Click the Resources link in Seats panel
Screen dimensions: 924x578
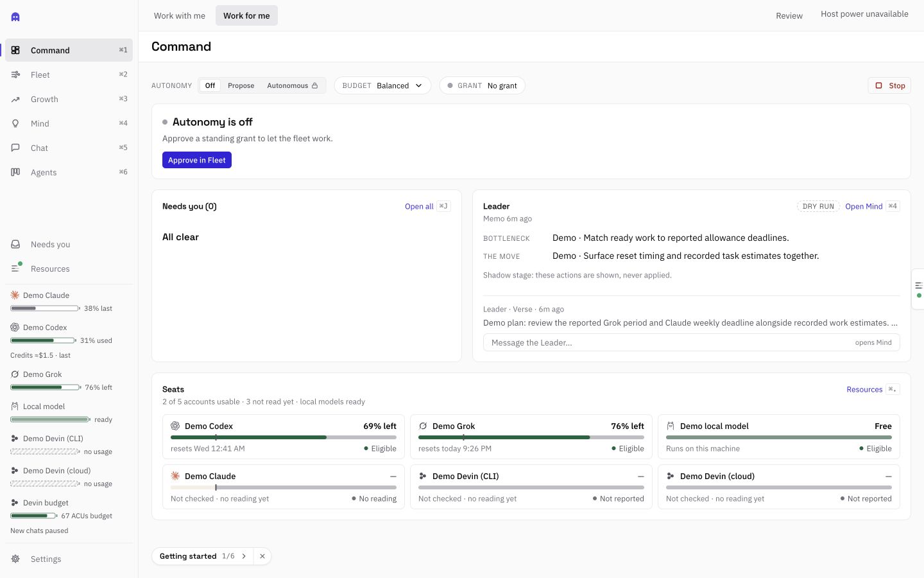(x=864, y=389)
